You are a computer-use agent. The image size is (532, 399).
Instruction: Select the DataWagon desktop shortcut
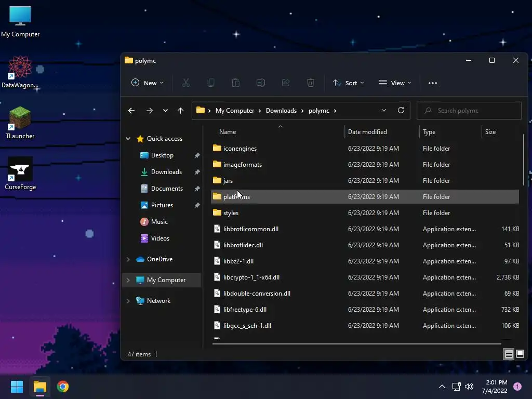point(20,72)
